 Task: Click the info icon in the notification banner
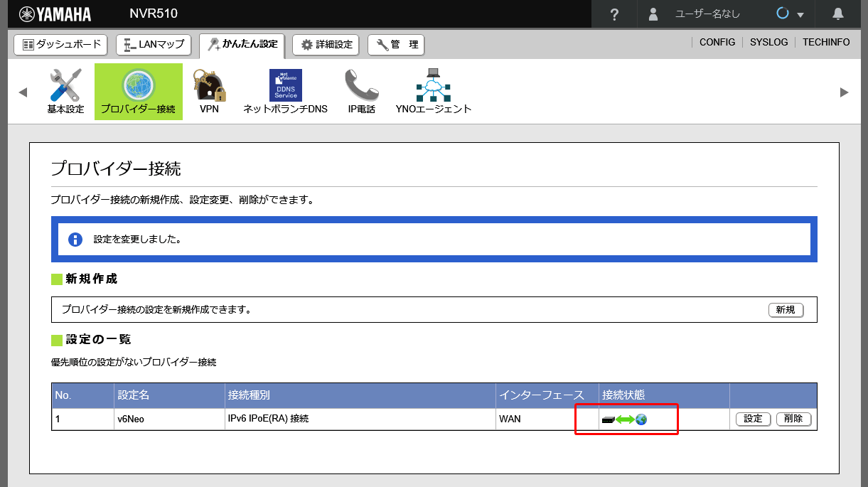(75, 240)
